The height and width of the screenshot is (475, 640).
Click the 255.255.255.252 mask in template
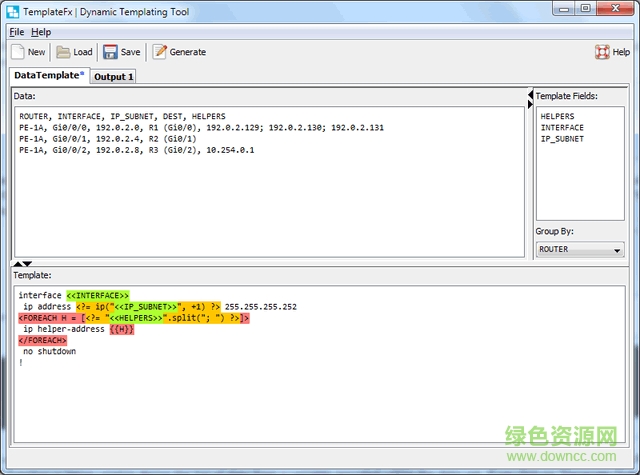(x=261, y=307)
